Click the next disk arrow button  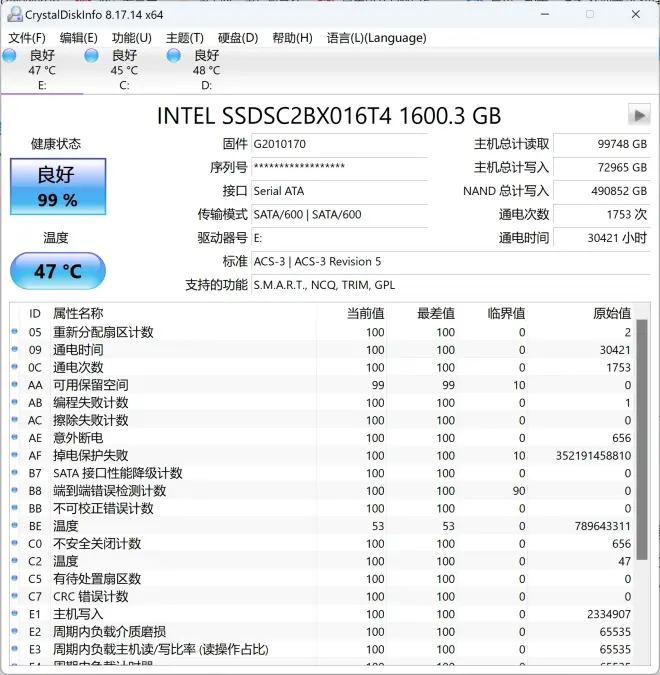tap(639, 115)
